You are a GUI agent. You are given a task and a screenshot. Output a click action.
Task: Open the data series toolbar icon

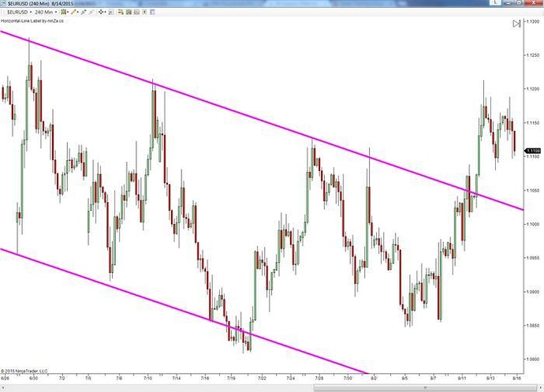point(144,12)
